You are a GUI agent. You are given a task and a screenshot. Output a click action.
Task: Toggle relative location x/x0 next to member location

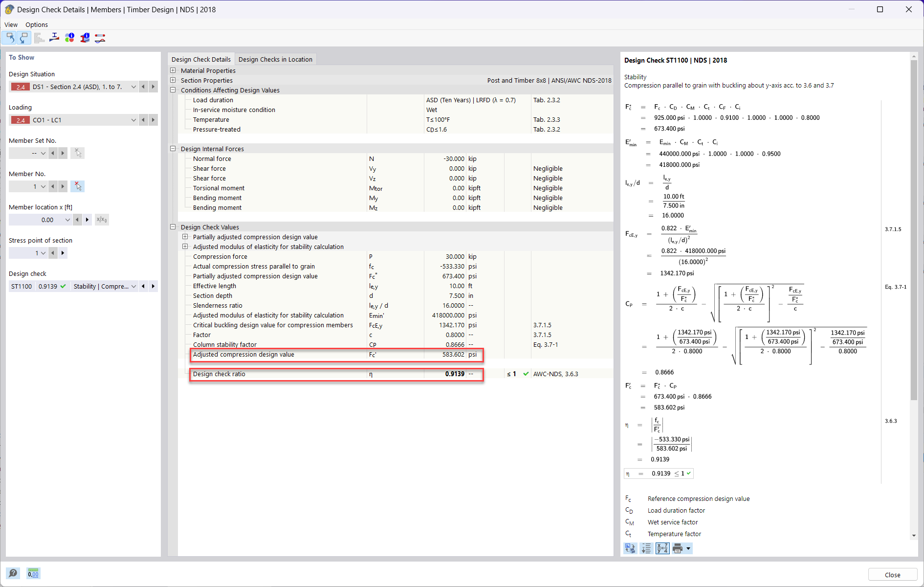pyautogui.click(x=102, y=219)
